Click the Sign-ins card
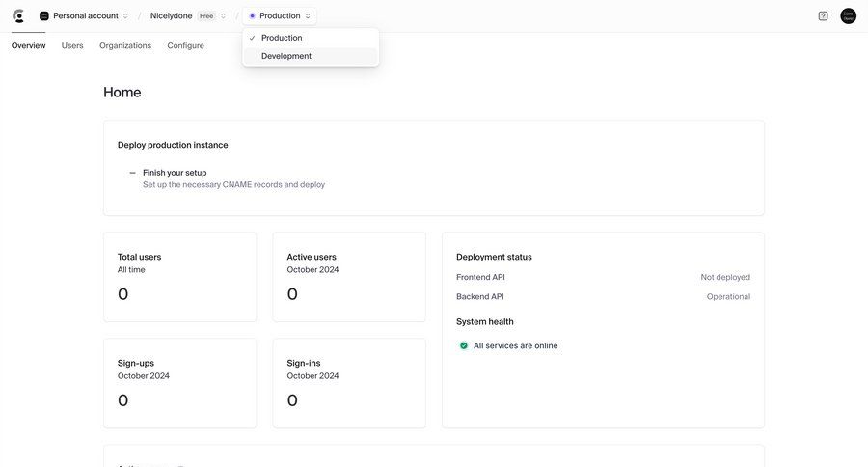Viewport: 868px width, 467px height. click(349, 383)
